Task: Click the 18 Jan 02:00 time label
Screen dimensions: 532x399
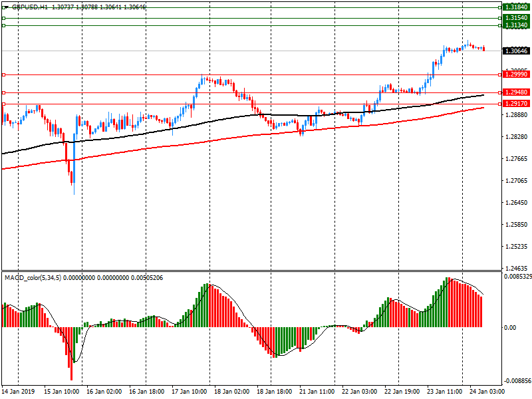Action: pyautogui.click(x=231, y=391)
